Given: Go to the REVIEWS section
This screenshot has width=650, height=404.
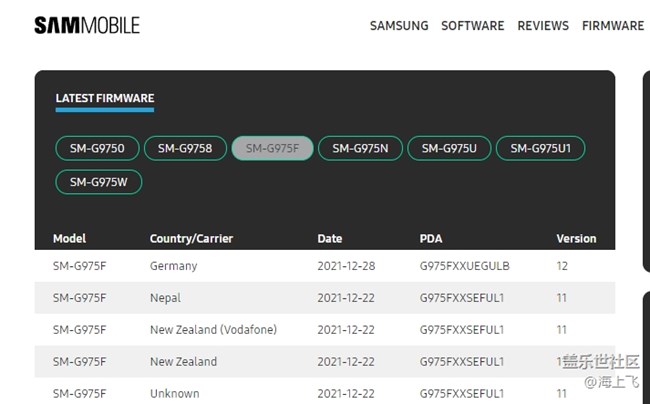Looking at the screenshot, I should click(x=543, y=26).
